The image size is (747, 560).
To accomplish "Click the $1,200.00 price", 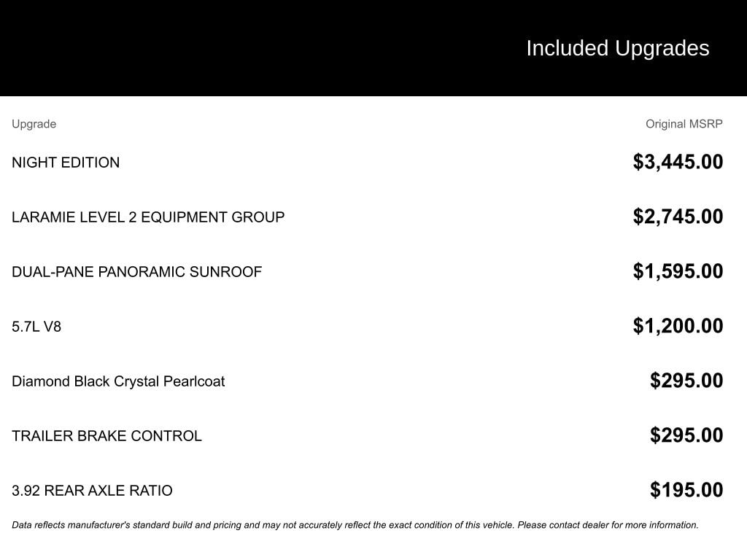I will pyautogui.click(x=678, y=326).
